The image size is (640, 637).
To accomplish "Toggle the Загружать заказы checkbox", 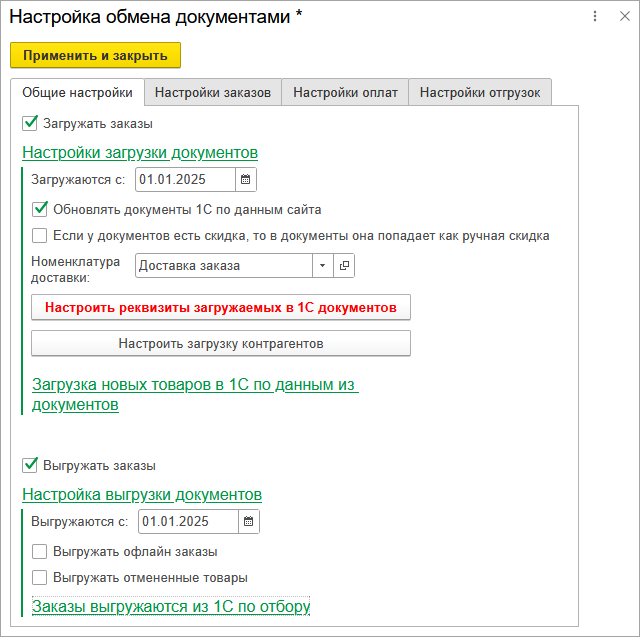I will 30,124.
